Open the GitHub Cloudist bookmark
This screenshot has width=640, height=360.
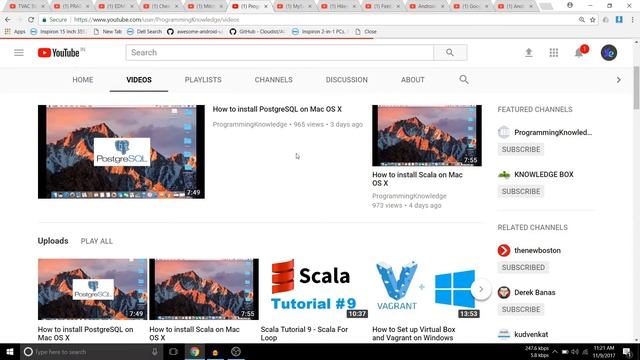pyautogui.click(x=257, y=31)
